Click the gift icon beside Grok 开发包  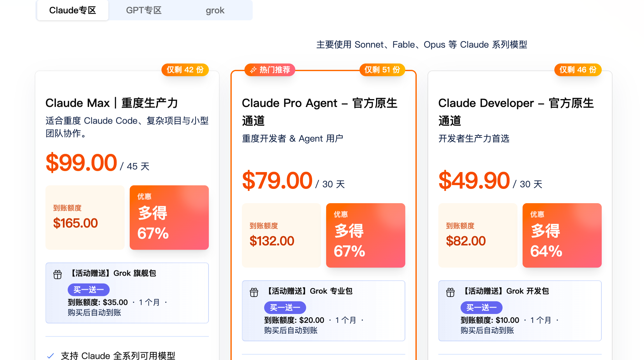[x=450, y=292]
